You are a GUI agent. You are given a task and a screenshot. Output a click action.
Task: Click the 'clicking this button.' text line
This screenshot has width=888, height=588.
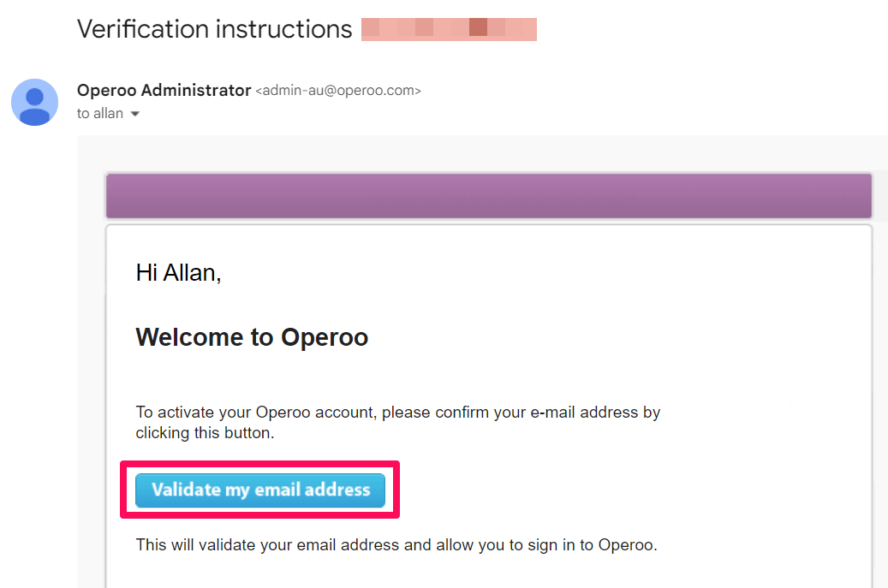tap(205, 433)
